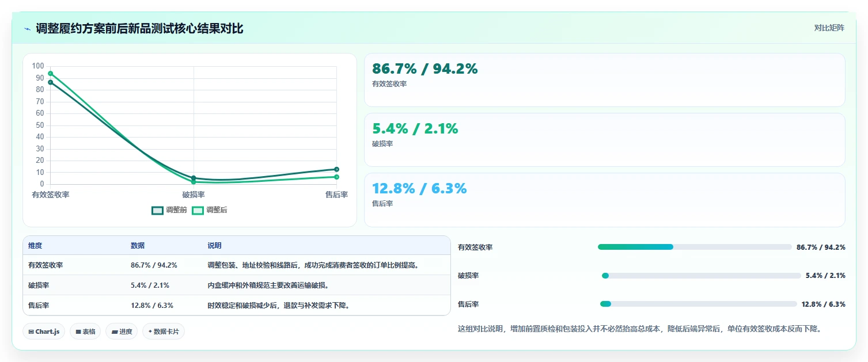Viewport: 868px width, 362px height.
Task: Click the 对比矩阵 label
Action: (x=829, y=28)
